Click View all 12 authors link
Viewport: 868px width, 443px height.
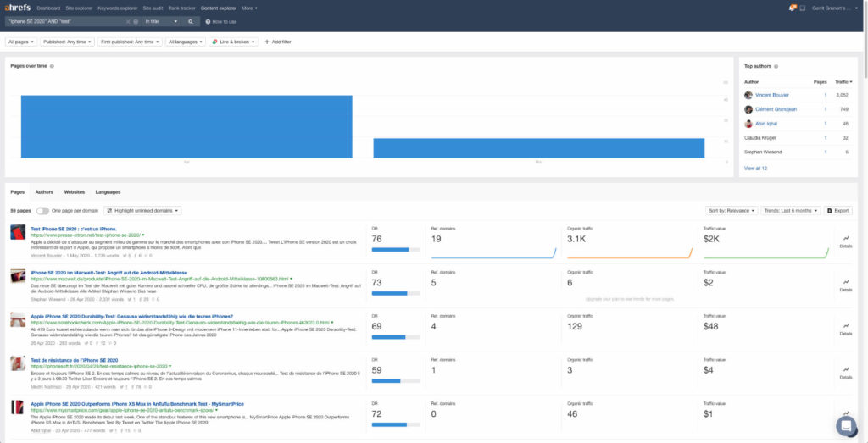click(755, 168)
